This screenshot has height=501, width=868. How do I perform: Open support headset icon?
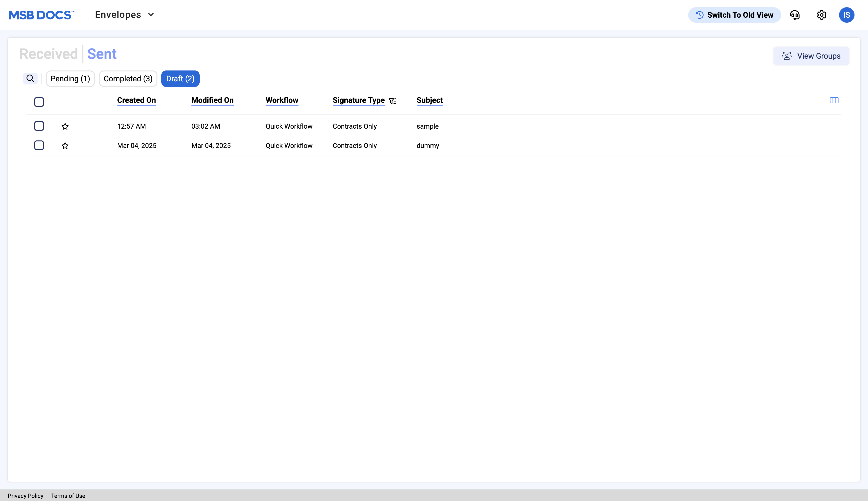point(795,15)
